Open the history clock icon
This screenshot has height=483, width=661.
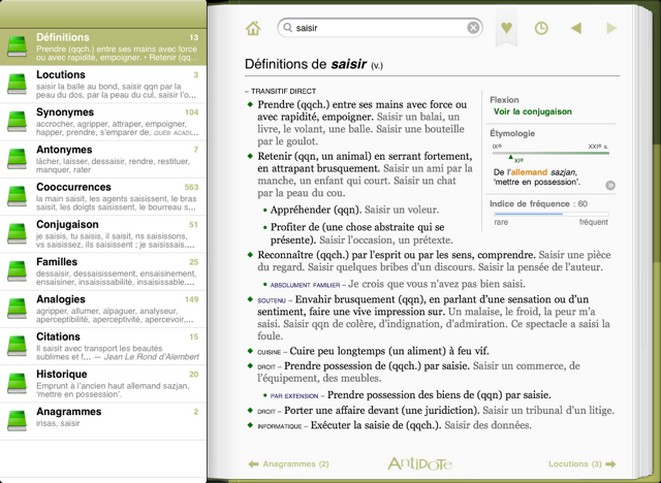pyautogui.click(x=541, y=28)
